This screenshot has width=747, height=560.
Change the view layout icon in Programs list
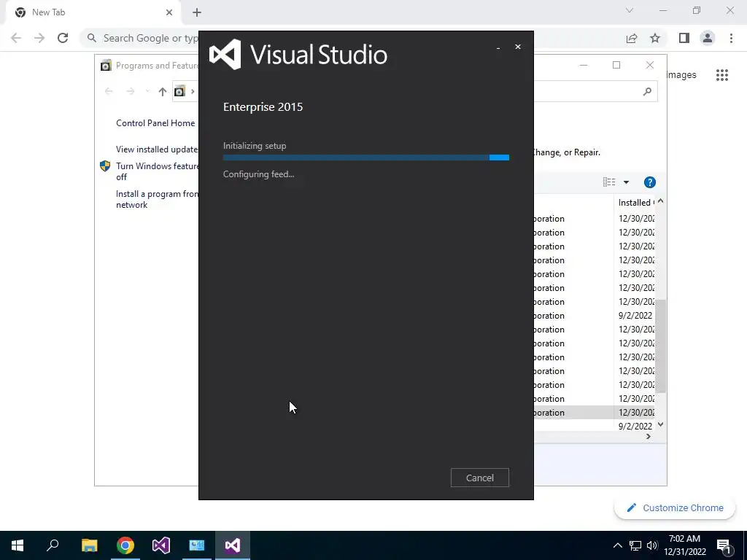pyautogui.click(x=609, y=182)
